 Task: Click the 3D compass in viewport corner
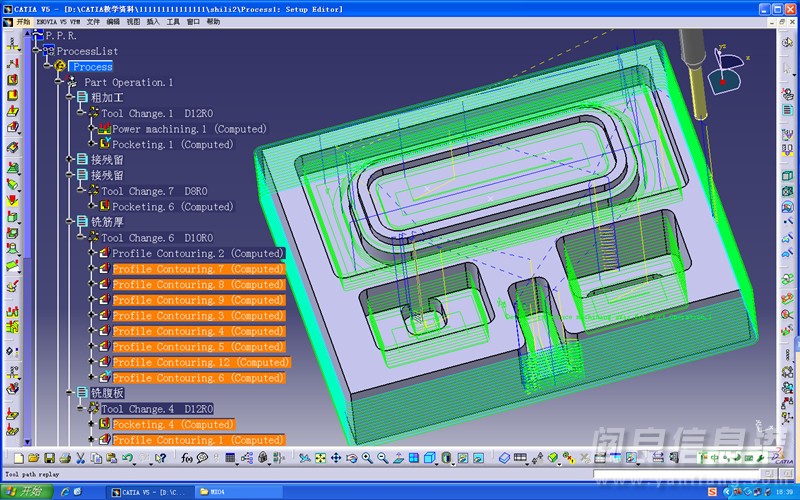[727, 71]
